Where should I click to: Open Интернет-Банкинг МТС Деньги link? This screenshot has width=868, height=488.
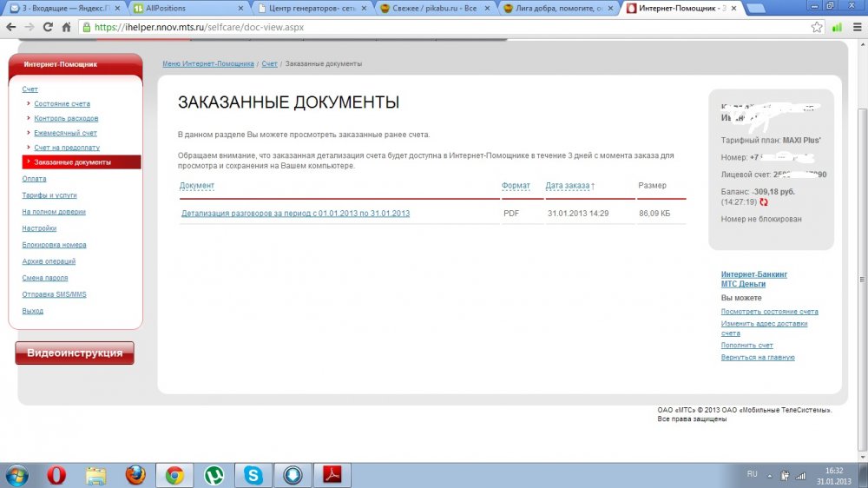point(754,280)
